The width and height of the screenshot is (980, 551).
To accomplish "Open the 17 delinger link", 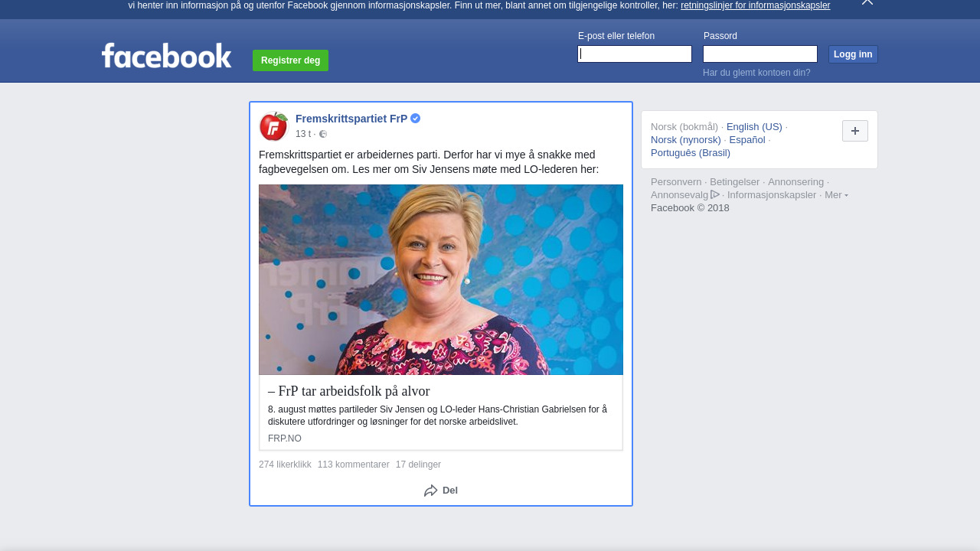I will pyautogui.click(x=418, y=465).
